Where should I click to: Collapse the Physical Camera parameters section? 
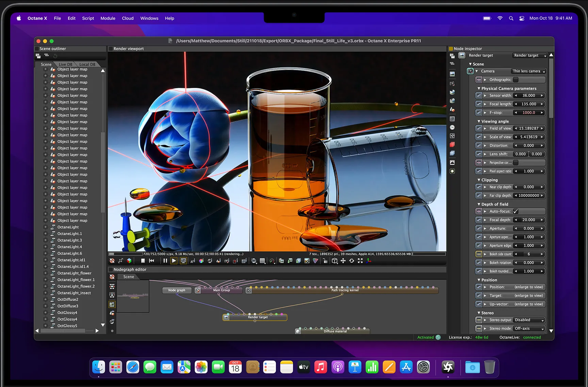point(479,88)
